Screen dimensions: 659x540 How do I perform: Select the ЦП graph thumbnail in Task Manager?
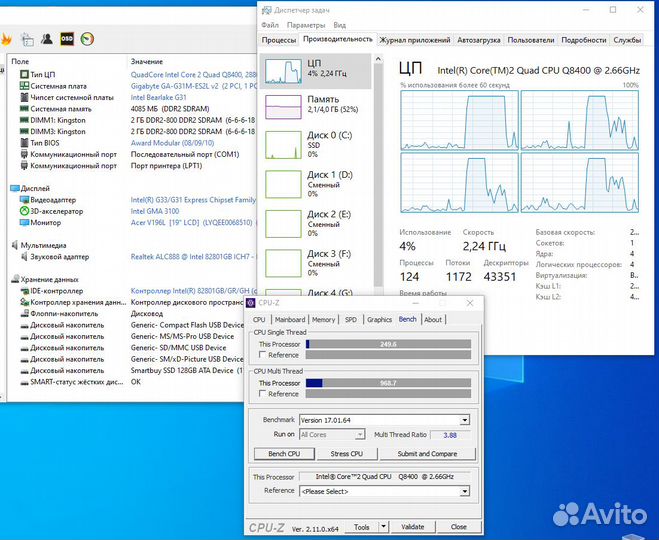coord(283,71)
